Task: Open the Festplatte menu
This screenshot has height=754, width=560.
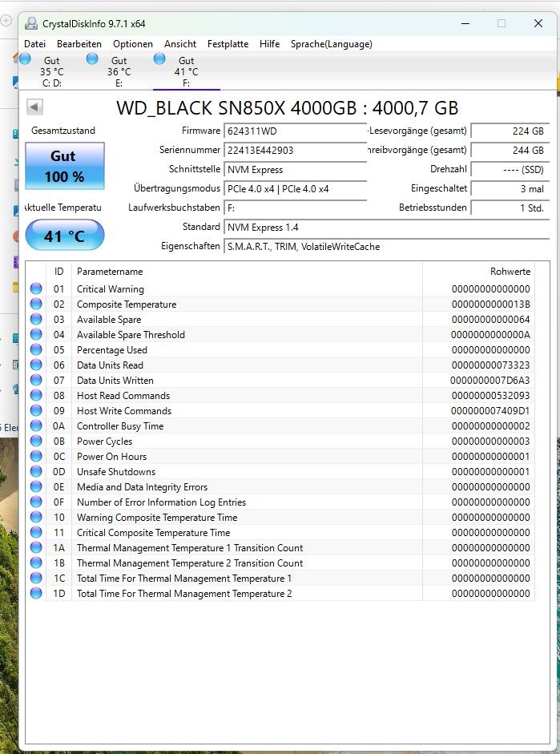Action: point(228,44)
